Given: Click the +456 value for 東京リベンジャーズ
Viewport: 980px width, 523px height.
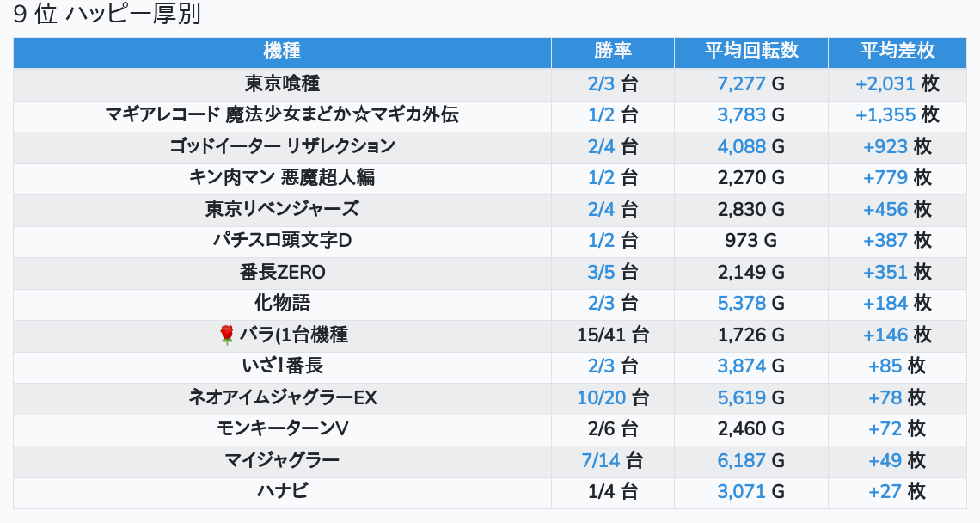Looking at the screenshot, I should 885,209.
